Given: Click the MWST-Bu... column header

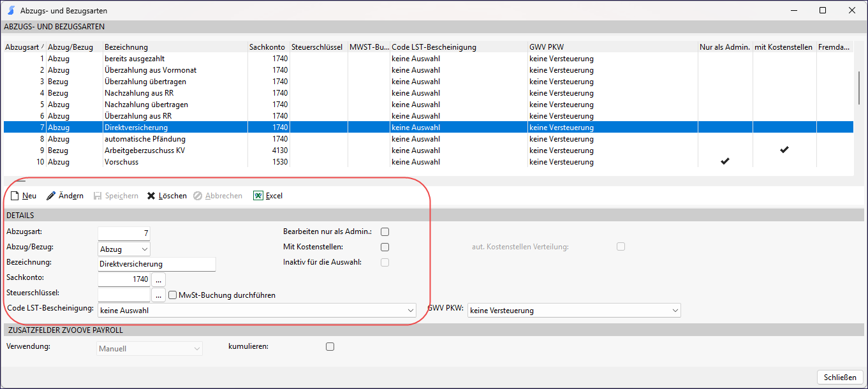Looking at the screenshot, I should 369,47.
